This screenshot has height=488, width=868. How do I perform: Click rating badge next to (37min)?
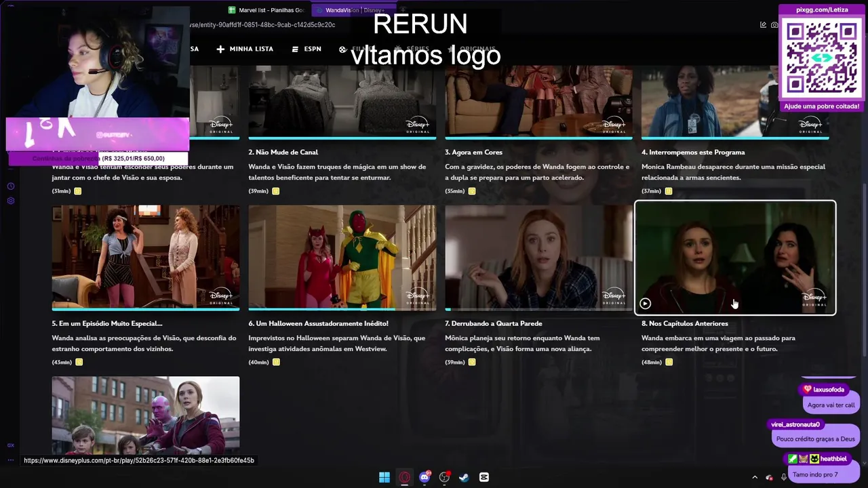(x=669, y=191)
